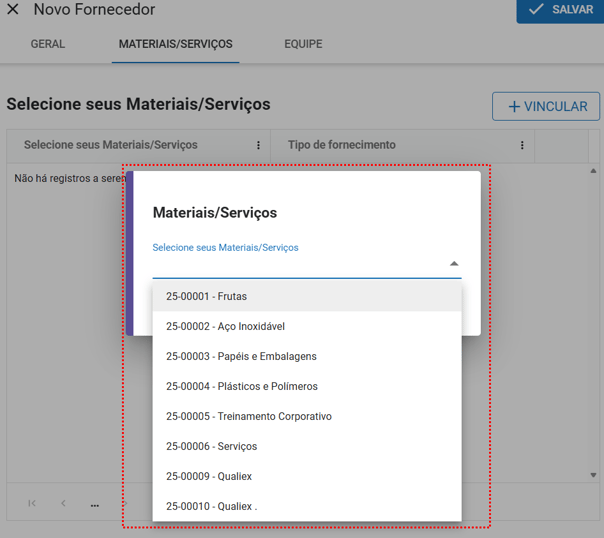Open the GERAL tab

click(48, 45)
